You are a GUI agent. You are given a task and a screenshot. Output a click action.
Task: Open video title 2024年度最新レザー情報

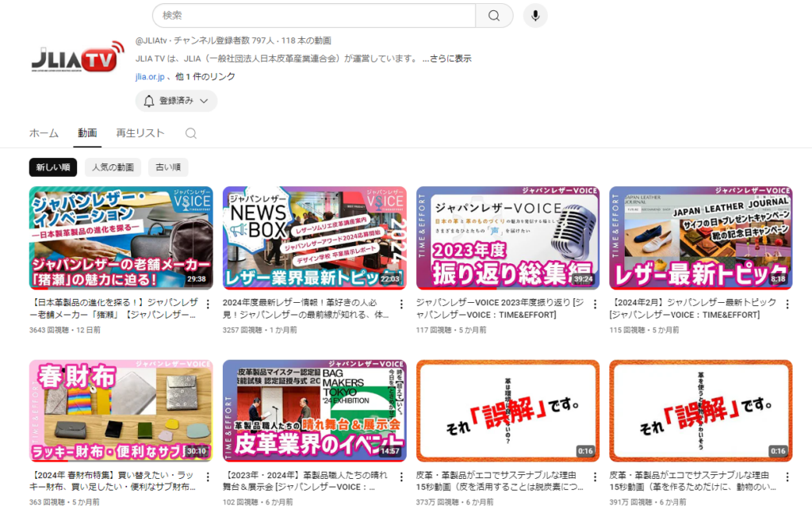(x=305, y=308)
